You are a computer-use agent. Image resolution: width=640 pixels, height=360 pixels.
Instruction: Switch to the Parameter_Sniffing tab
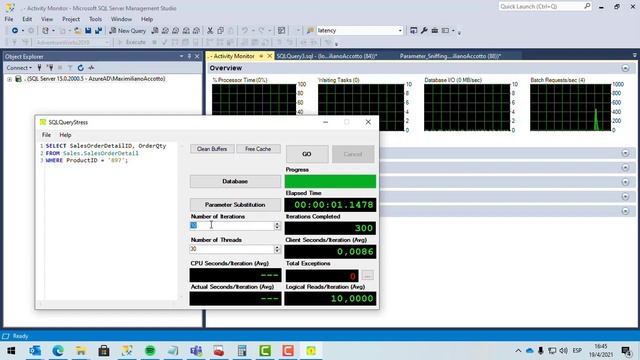(x=450, y=56)
